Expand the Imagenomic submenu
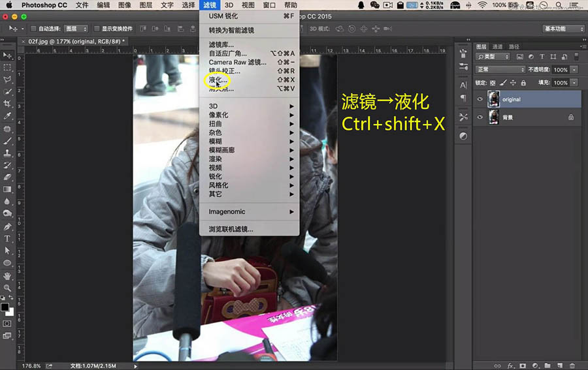The image size is (588, 370). click(x=251, y=211)
